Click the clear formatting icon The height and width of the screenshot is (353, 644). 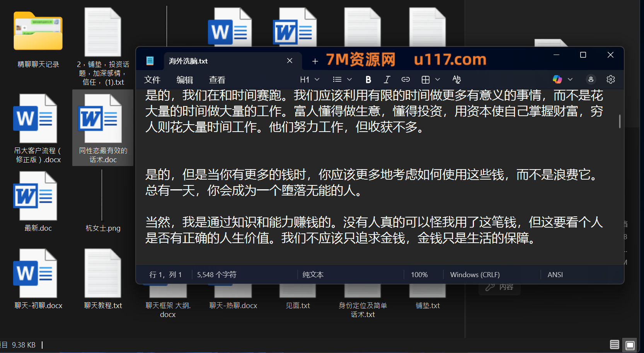457,80
